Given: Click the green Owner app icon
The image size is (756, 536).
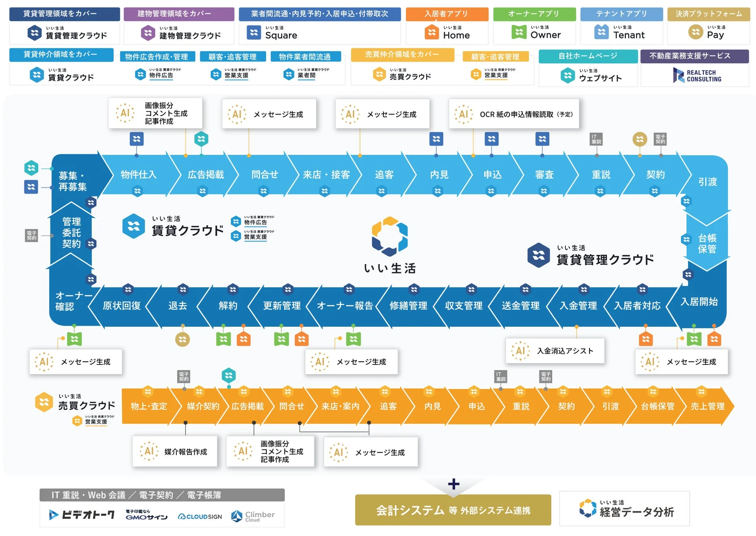Looking at the screenshot, I should coord(519,32).
